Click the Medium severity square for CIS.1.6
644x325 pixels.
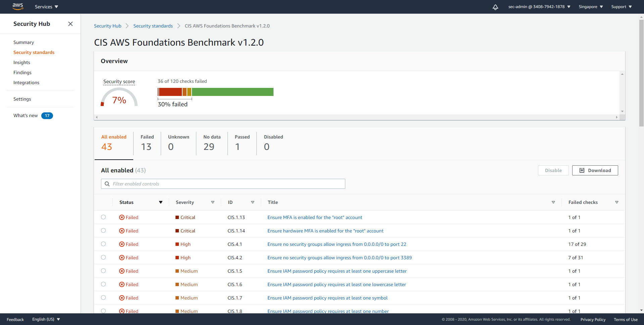(x=177, y=284)
